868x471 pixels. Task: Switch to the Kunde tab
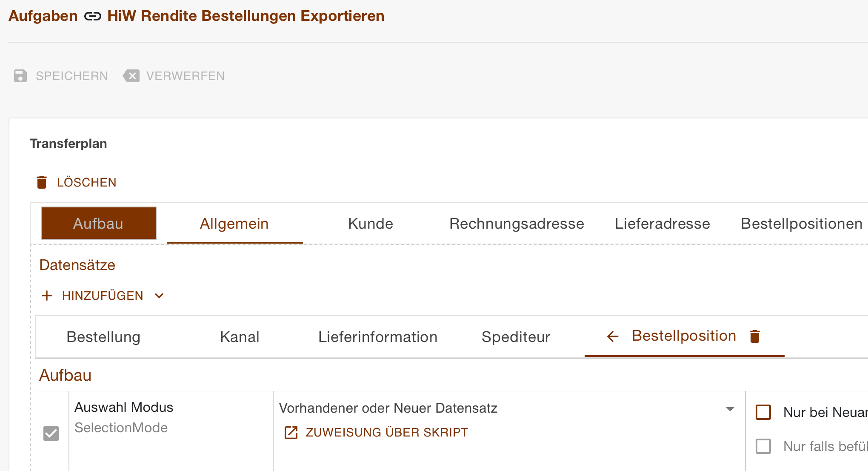[x=370, y=223]
